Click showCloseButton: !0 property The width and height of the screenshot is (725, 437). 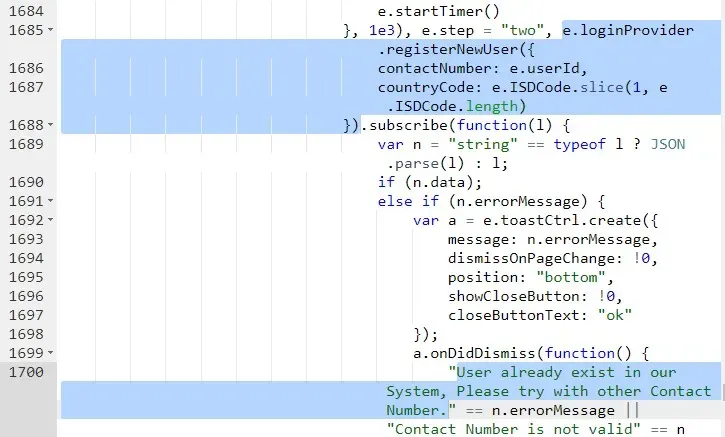click(x=535, y=296)
